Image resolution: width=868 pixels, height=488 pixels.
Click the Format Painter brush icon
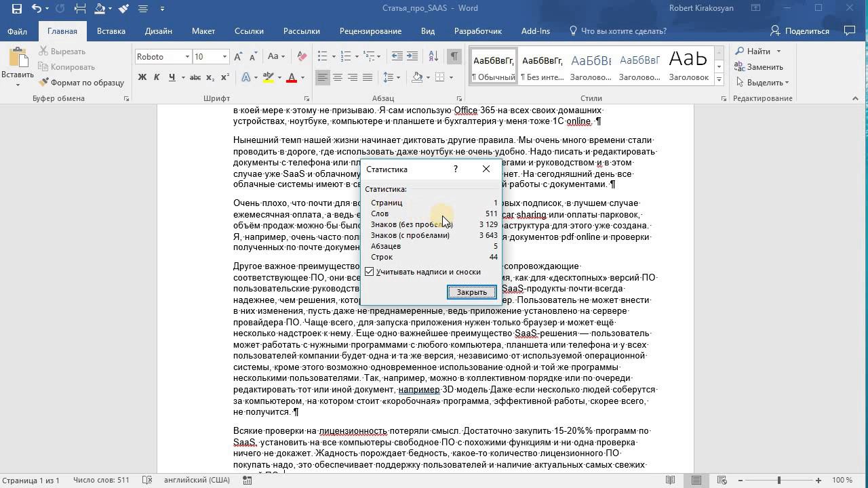pyautogui.click(x=44, y=83)
